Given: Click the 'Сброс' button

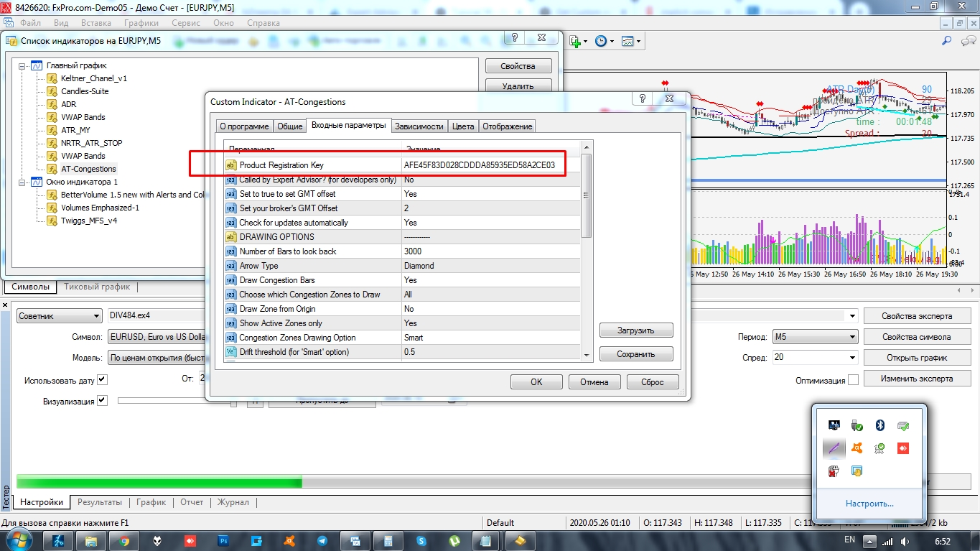Looking at the screenshot, I should point(653,382).
